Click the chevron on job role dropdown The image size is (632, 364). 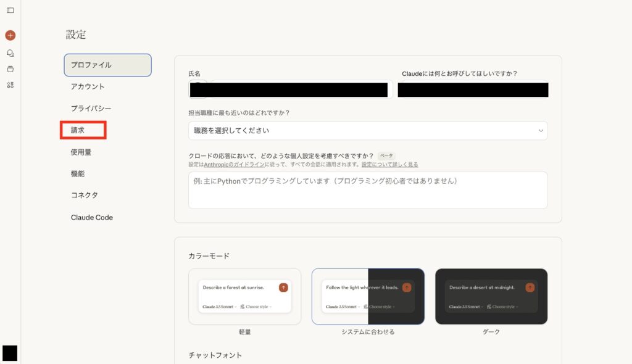pyautogui.click(x=541, y=131)
